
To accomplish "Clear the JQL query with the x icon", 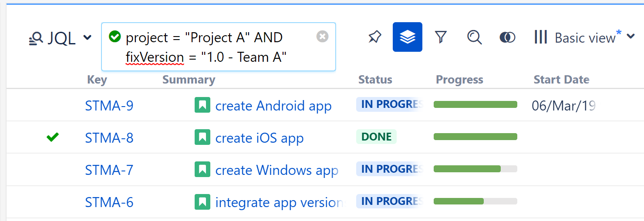I will pyautogui.click(x=322, y=37).
